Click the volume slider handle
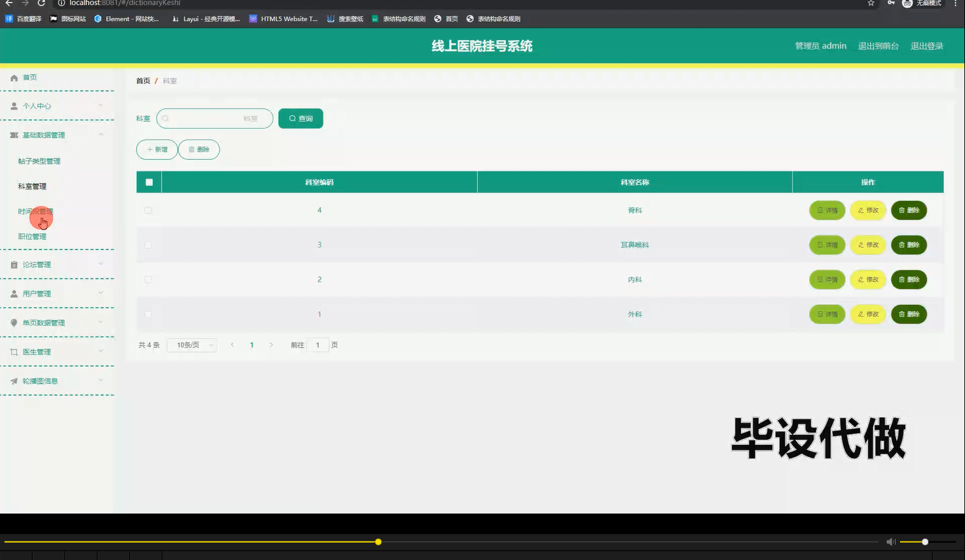The width and height of the screenshot is (965, 560). 925,542
